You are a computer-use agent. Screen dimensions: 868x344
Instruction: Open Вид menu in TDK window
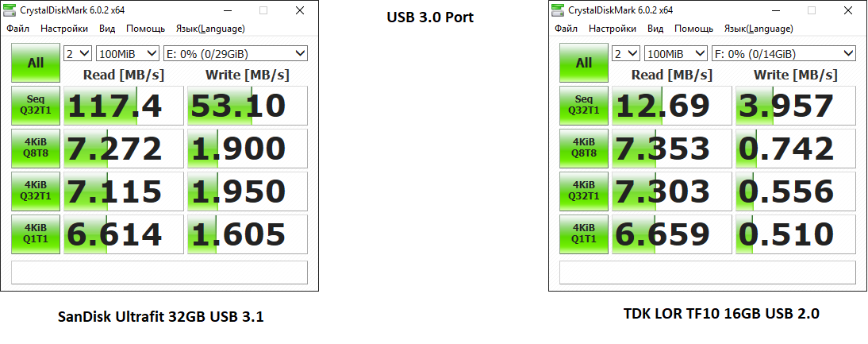click(x=655, y=29)
